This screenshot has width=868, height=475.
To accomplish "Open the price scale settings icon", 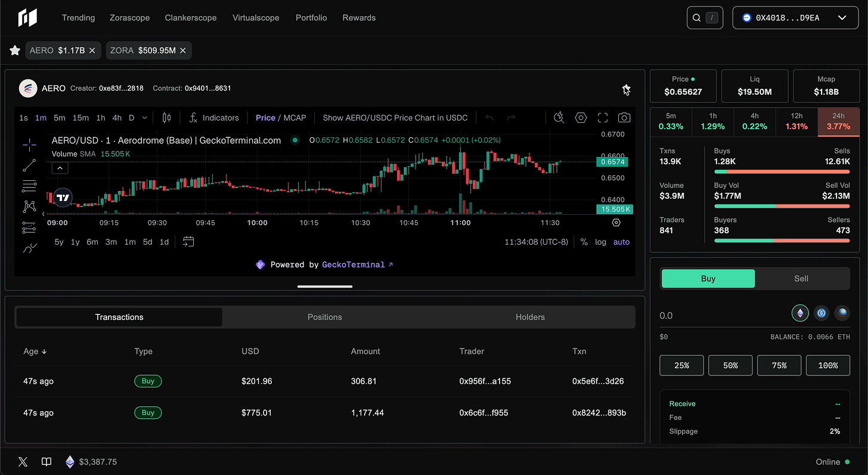I will tap(616, 223).
